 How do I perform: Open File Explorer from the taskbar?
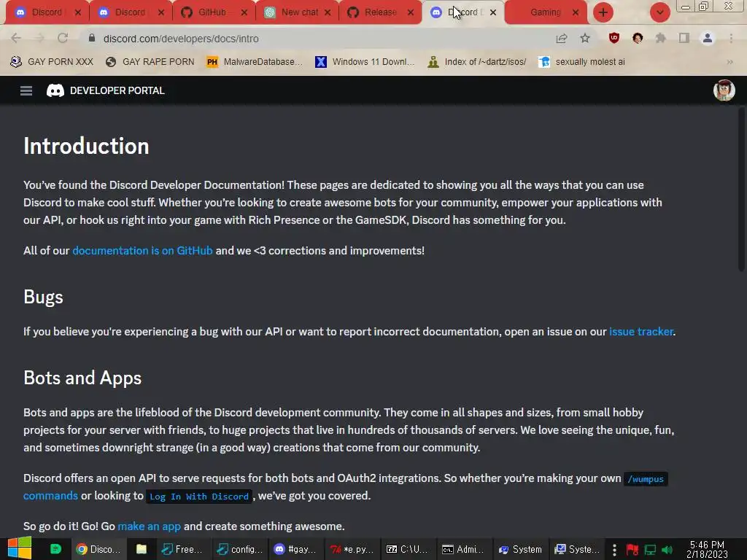[x=141, y=549]
